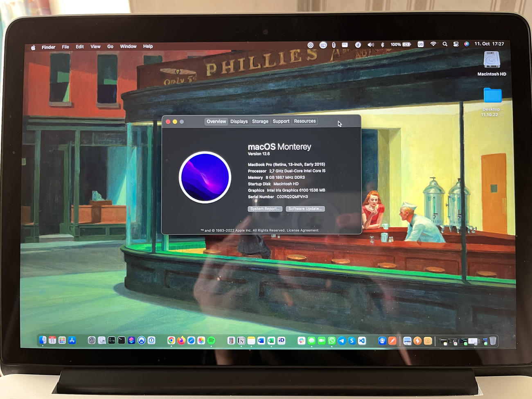
Task: Open Control Center in menu bar
Action: coord(456,44)
